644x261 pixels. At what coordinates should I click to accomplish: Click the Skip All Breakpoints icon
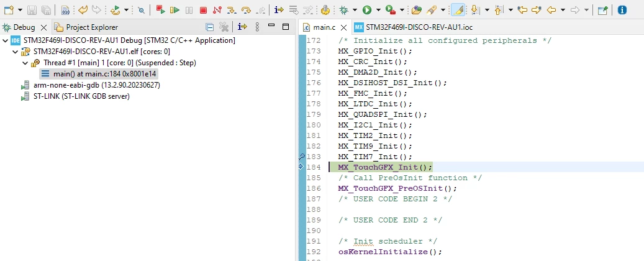point(142,10)
